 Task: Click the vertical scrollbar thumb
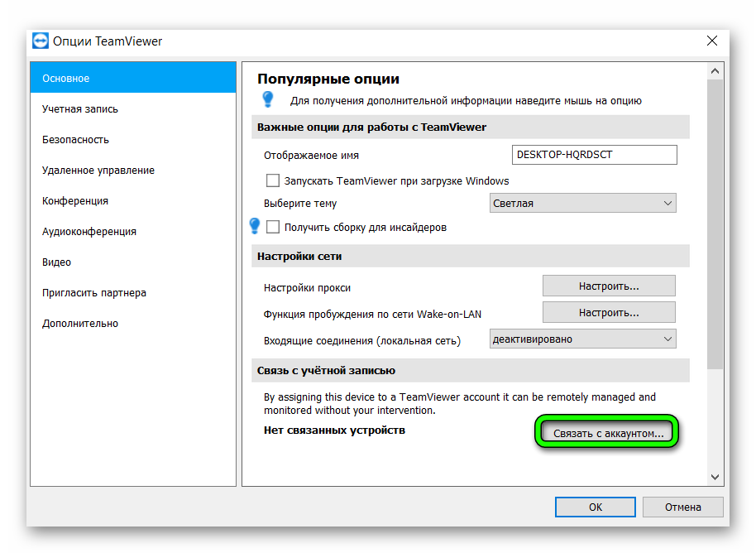(x=715, y=224)
